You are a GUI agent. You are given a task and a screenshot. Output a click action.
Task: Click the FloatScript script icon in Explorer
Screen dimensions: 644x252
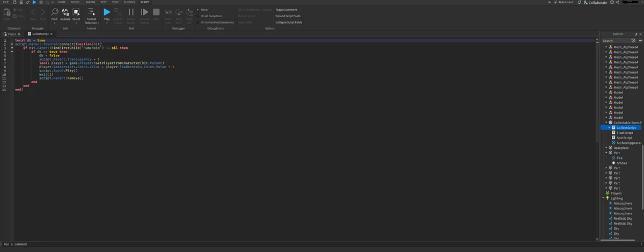click(x=613, y=133)
